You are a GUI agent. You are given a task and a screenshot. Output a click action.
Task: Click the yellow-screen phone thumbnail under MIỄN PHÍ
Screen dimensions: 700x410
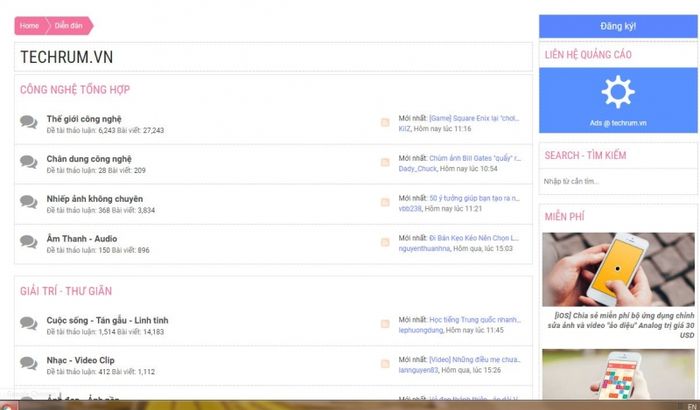coord(618,269)
